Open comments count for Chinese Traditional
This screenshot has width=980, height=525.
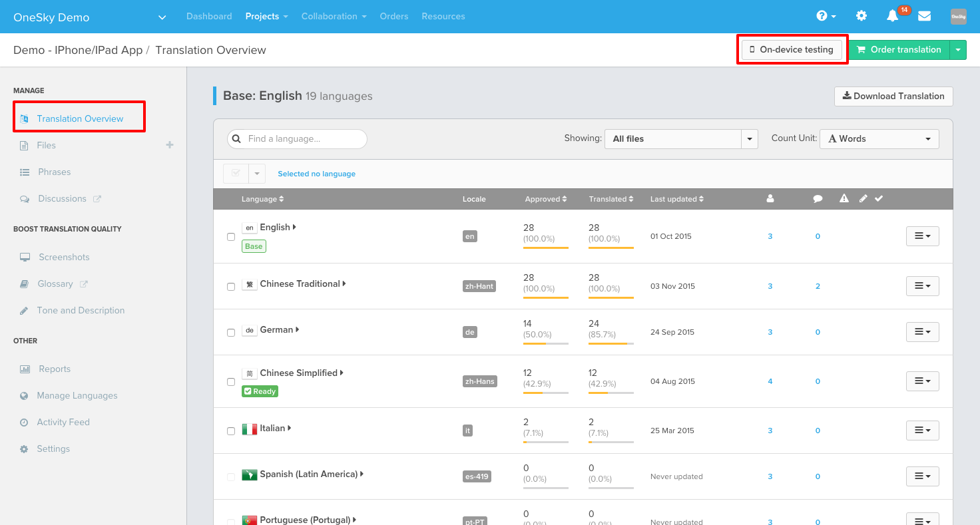818,286
